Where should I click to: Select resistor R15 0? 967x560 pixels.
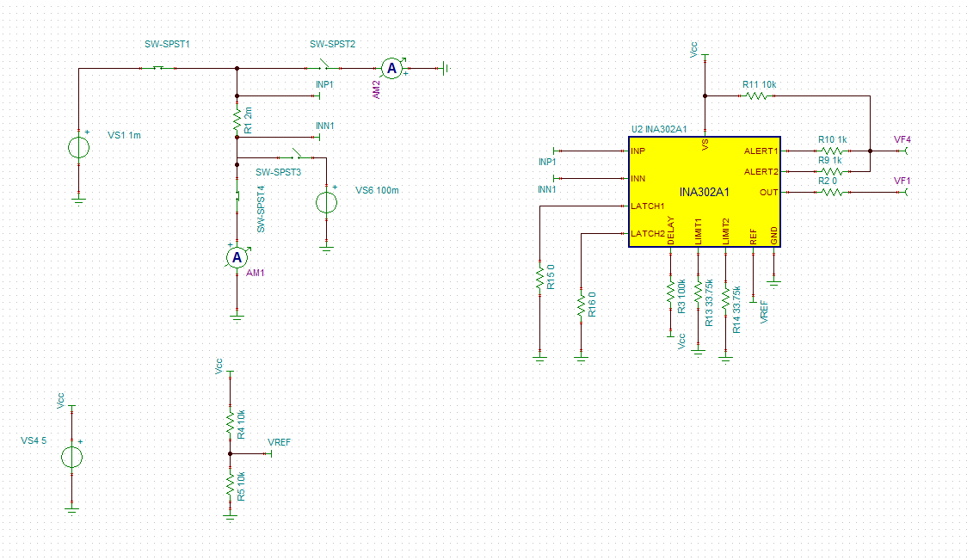[539, 278]
